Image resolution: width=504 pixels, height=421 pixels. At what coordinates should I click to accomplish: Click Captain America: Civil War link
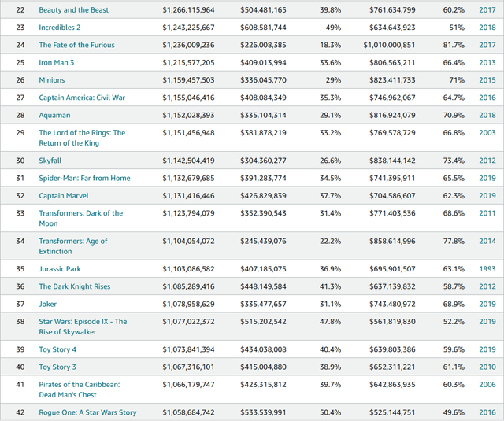pyautogui.click(x=82, y=98)
